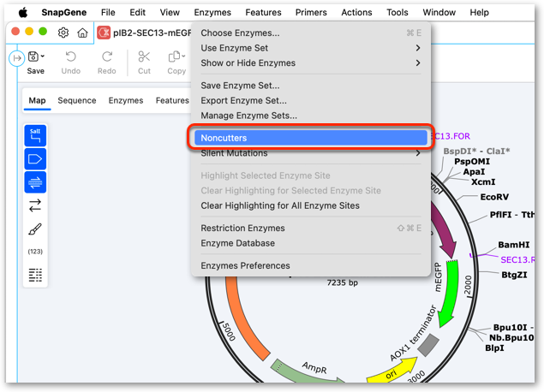Click the Cut scissors icon
The height and width of the screenshot is (392, 544).
144,56
